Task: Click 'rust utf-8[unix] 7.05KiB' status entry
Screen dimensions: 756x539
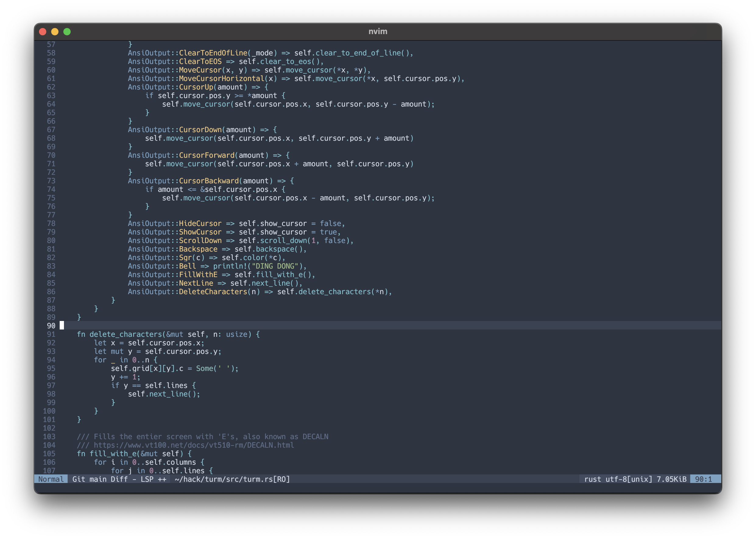Action: point(635,479)
